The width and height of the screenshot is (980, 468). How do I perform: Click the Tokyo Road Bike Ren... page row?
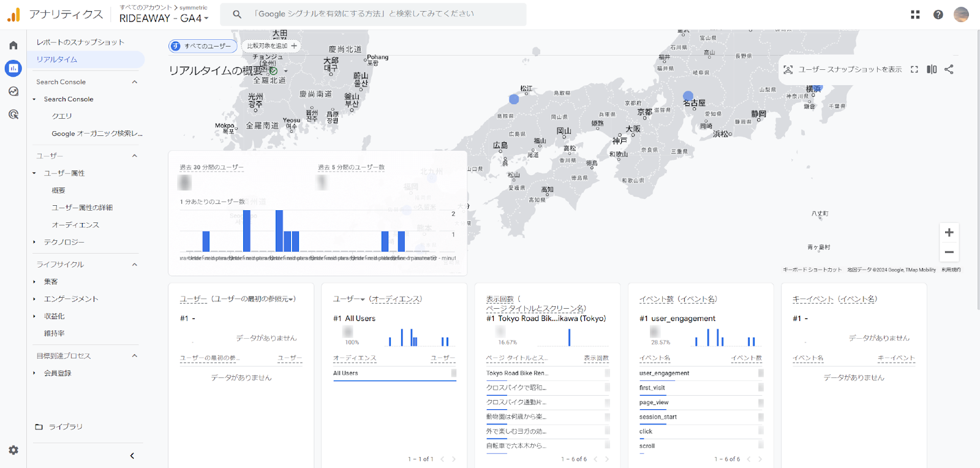pyautogui.click(x=548, y=373)
